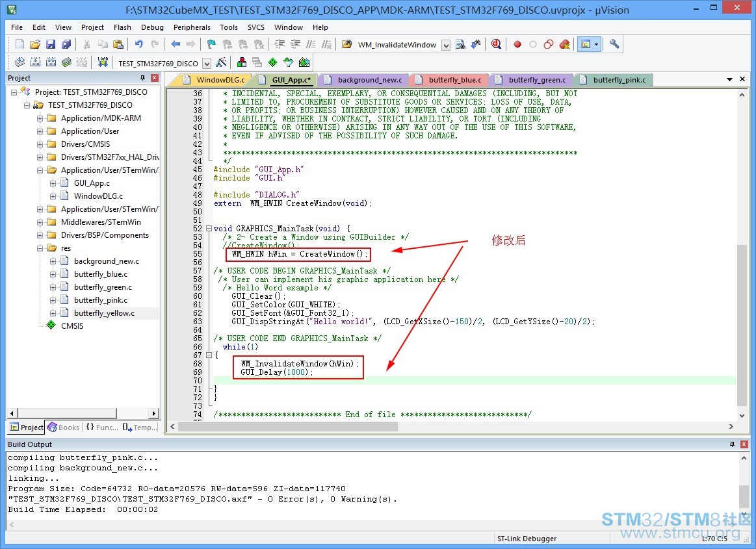This screenshot has width=756, height=549.
Task: Open Manage Run-Time Environment green diamond
Action: (x=273, y=62)
